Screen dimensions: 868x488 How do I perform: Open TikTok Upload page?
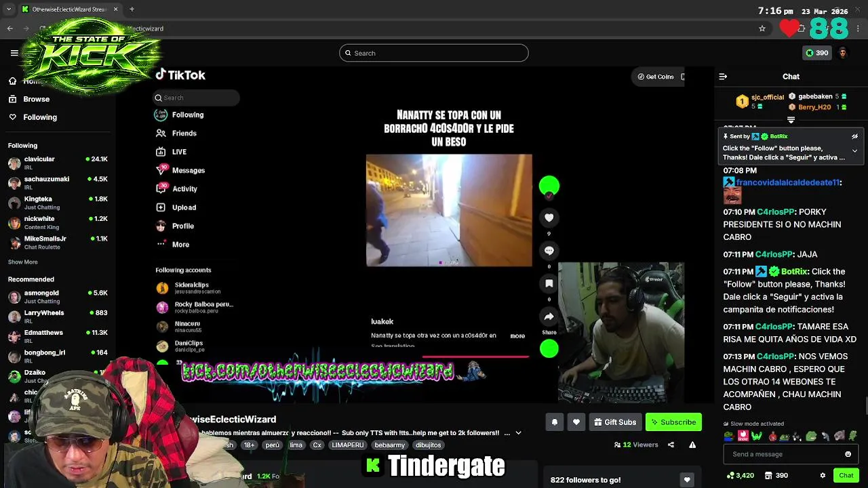[x=176, y=207]
